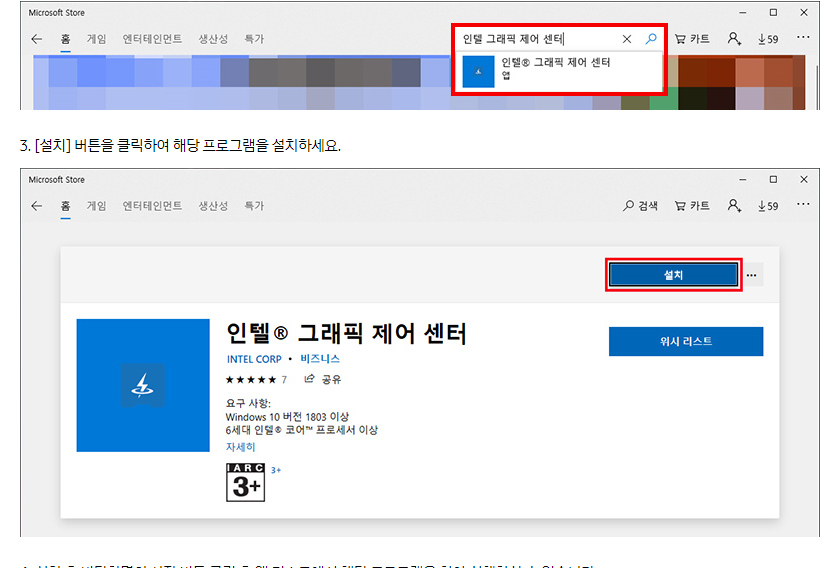Click 요구 사항: label
Viewport: 836px width, 568px height.
[x=248, y=403]
